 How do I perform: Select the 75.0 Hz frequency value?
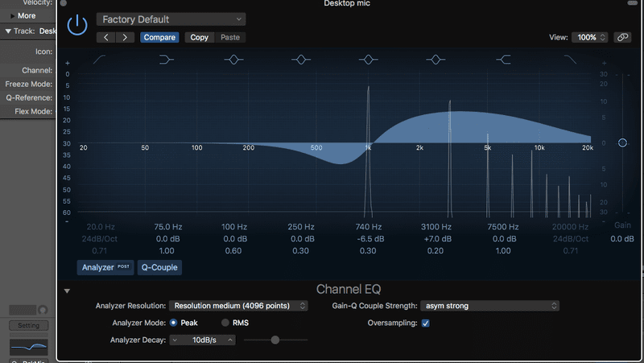(x=168, y=227)
